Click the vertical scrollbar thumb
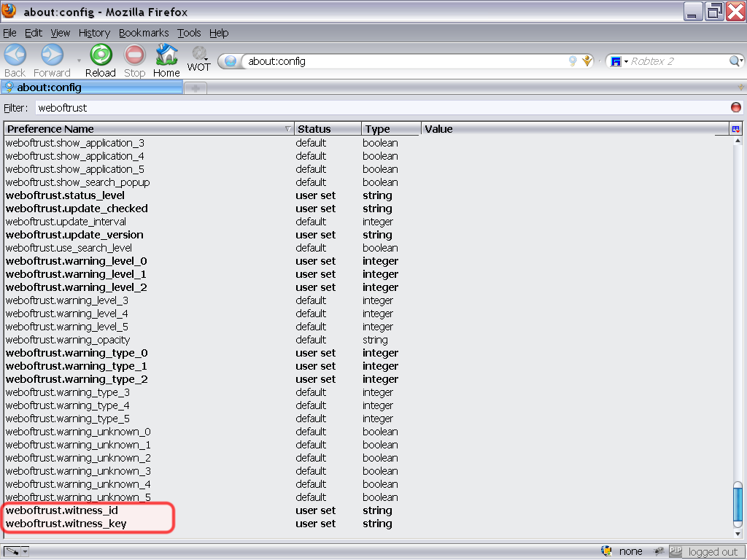 (x=738, y=505)
